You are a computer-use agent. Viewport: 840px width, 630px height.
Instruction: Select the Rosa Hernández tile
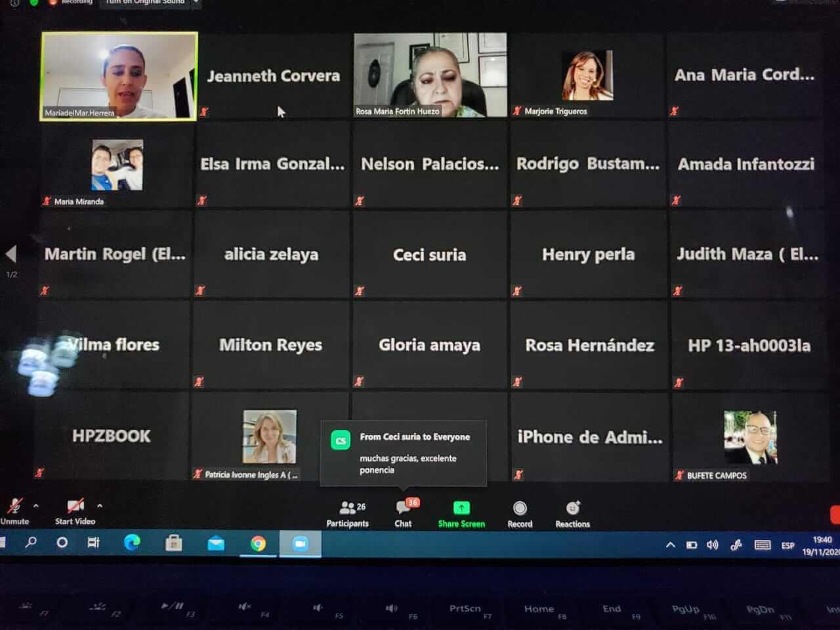pos(589,345)
